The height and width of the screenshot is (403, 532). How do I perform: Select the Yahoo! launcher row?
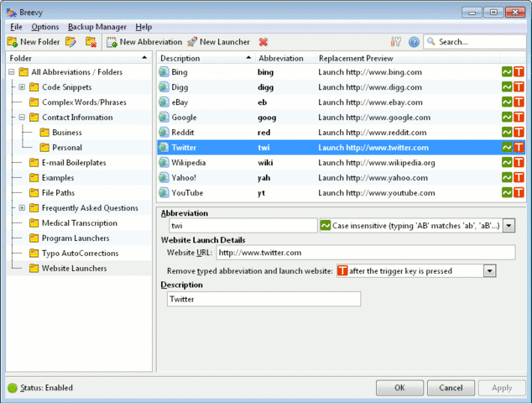342,177
